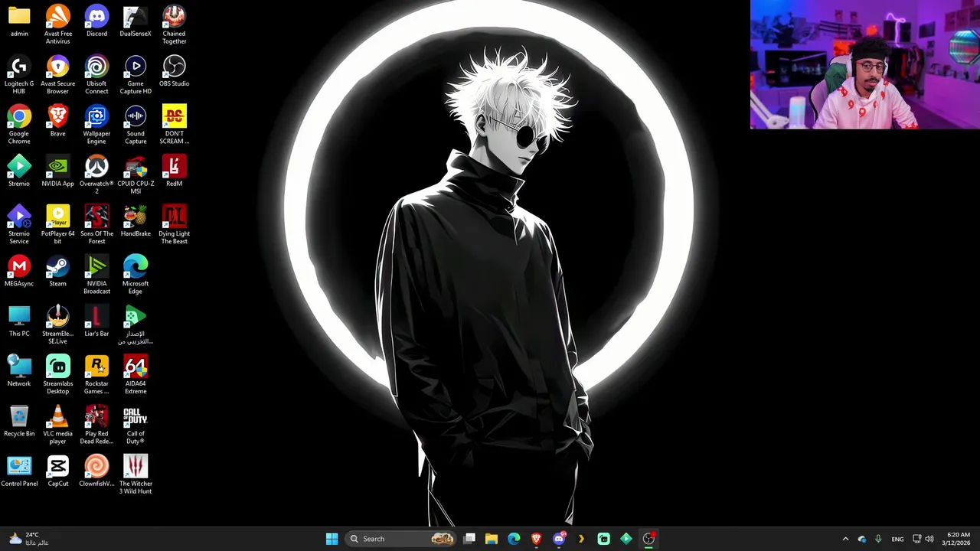
Task: Open the Windows Start menu
Action: coord(332,539)
